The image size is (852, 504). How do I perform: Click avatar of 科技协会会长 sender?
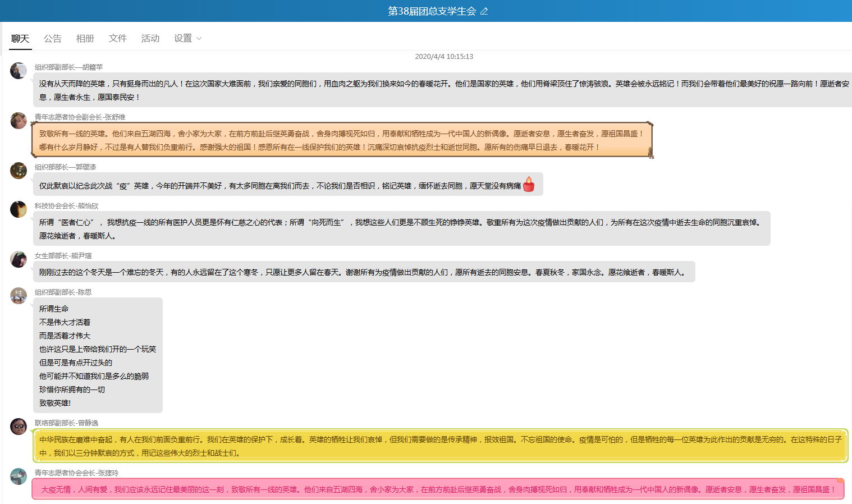click(x=19, y=209)
